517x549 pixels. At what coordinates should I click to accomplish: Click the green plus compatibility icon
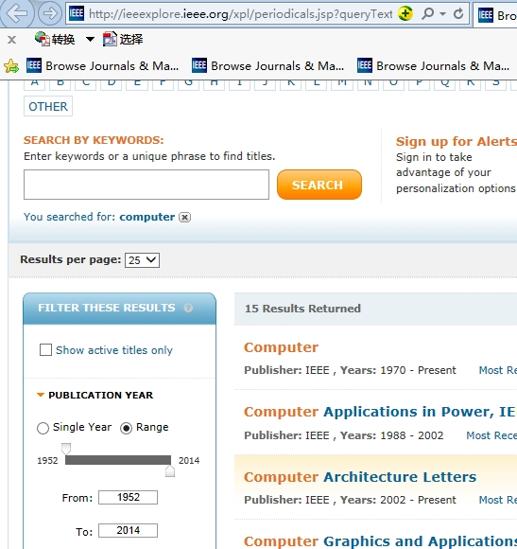tap(405, 14)
